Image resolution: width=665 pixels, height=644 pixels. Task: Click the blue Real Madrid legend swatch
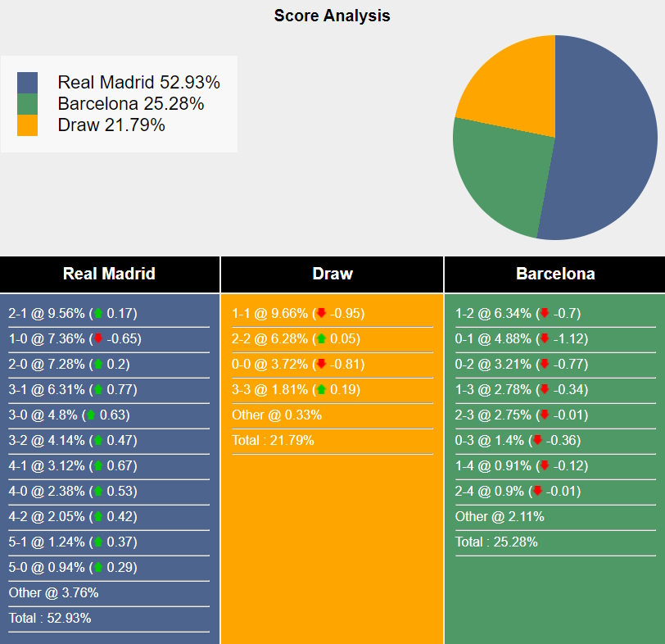(27, 83)
